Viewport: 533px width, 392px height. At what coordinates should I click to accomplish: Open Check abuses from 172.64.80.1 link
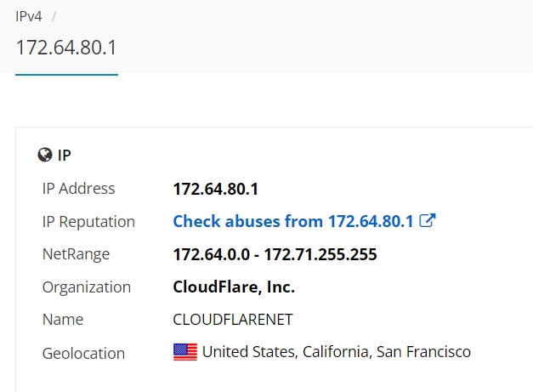(293, 221)
